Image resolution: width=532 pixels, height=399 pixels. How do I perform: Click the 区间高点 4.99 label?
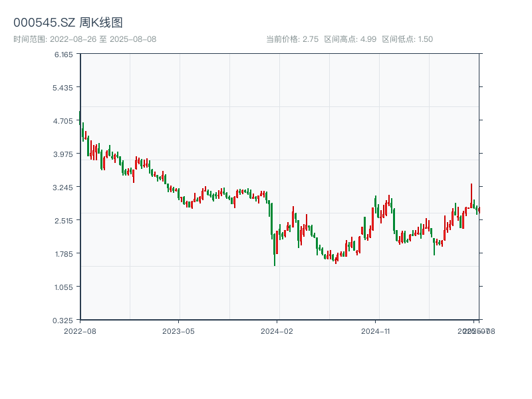(350, 39)
